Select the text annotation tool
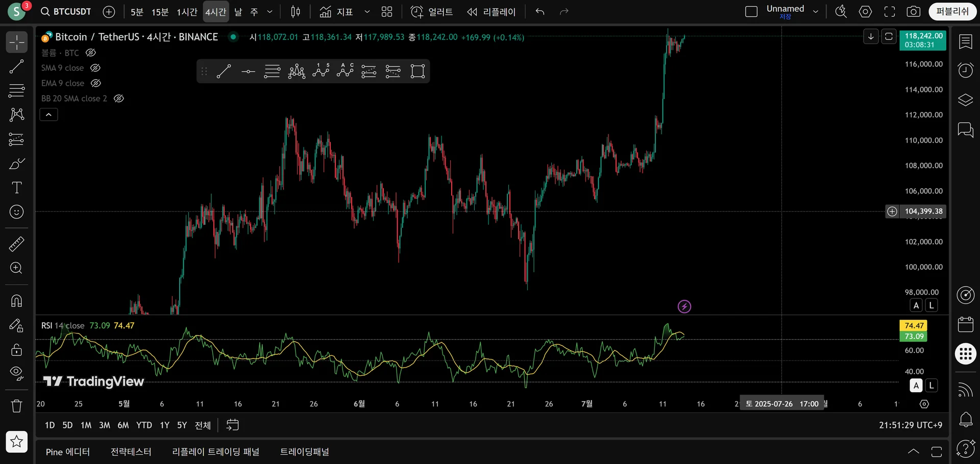Image resolution: width=980 pixels, height=464 pixels. click(16, 188)
